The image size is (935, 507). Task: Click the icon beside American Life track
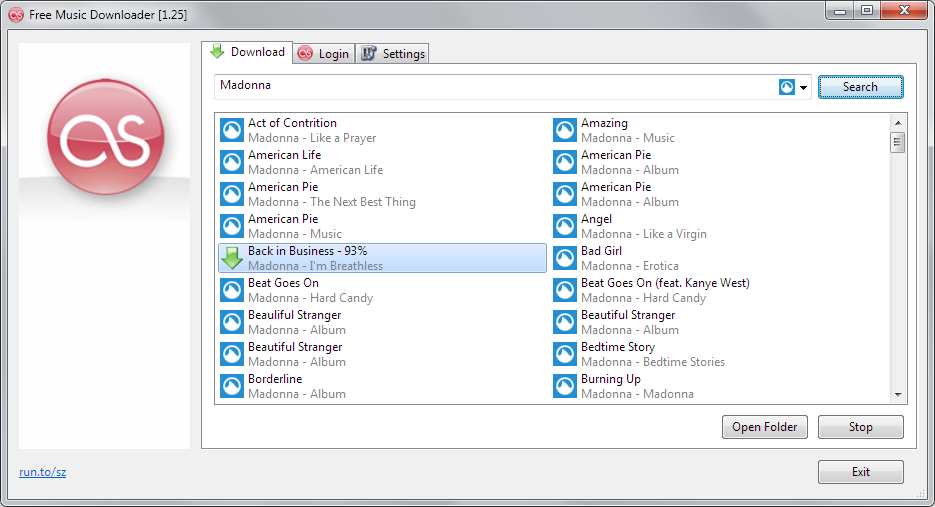(232, 162)
